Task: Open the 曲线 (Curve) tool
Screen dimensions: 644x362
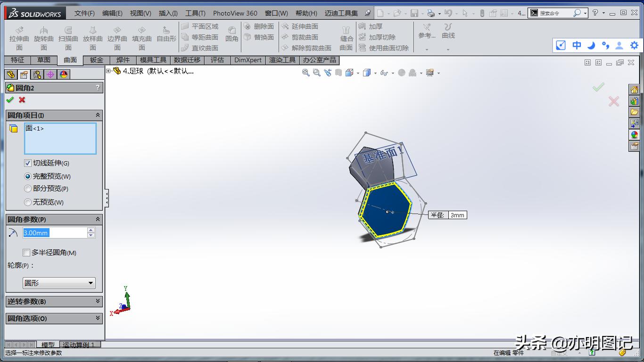Action: click(x=446, y=35)
